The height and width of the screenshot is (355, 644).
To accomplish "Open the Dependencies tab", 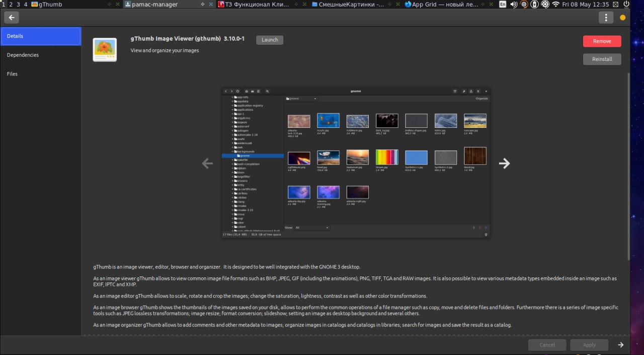I will coord(41,55).
